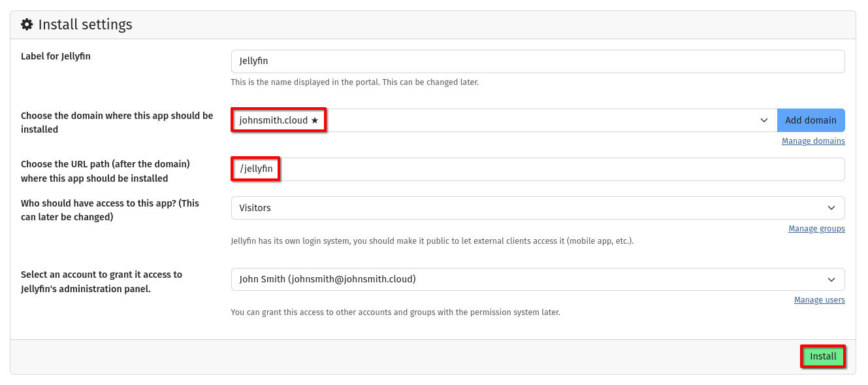868x385 pixels.
Task: Click the green Install button
Action: (x=823, y=356)
